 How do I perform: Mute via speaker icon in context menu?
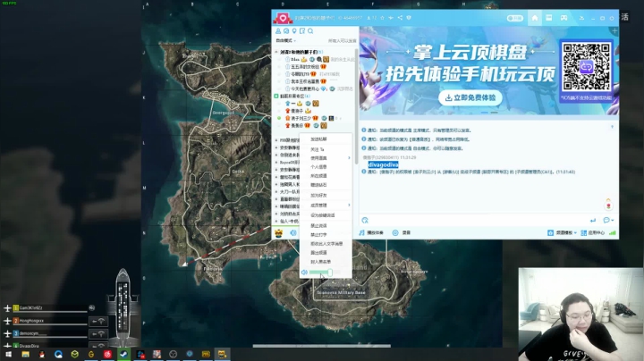tap(304, 273)
